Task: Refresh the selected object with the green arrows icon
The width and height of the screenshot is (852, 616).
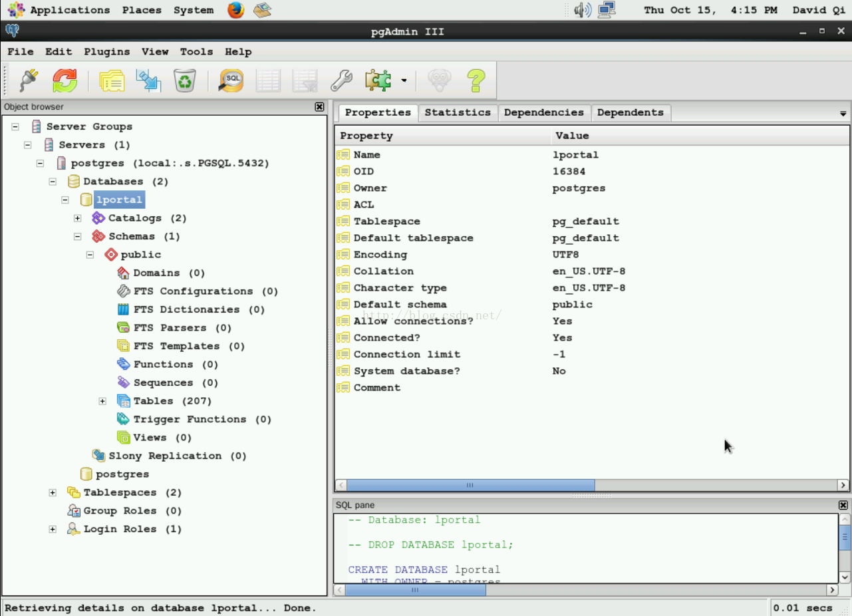Action: (x=65, y=81)
